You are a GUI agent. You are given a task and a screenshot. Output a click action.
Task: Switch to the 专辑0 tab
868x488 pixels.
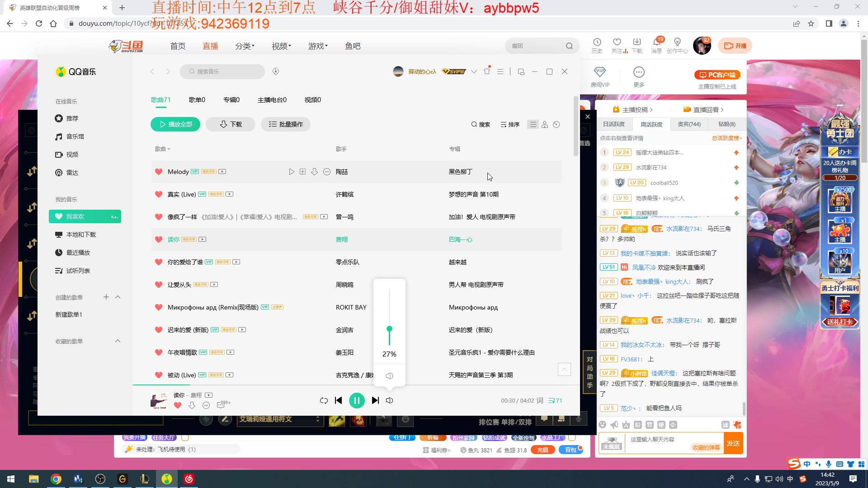[x=231, y=100]
